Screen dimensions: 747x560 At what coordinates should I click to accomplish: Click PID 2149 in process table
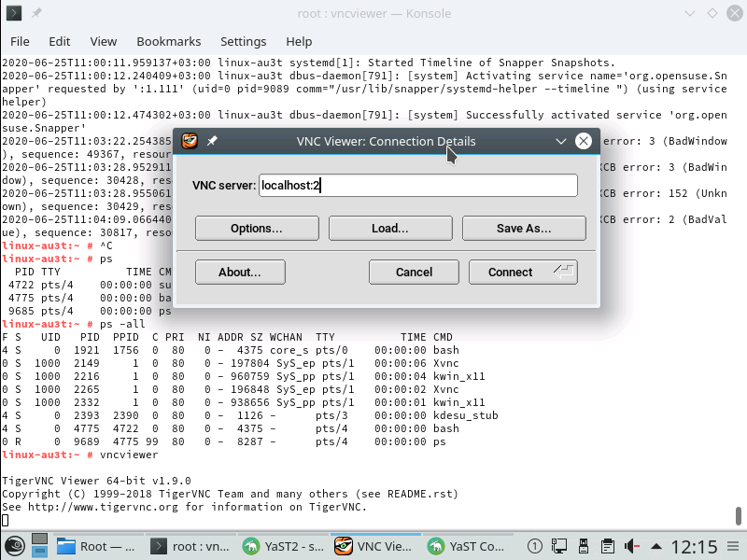86,363
